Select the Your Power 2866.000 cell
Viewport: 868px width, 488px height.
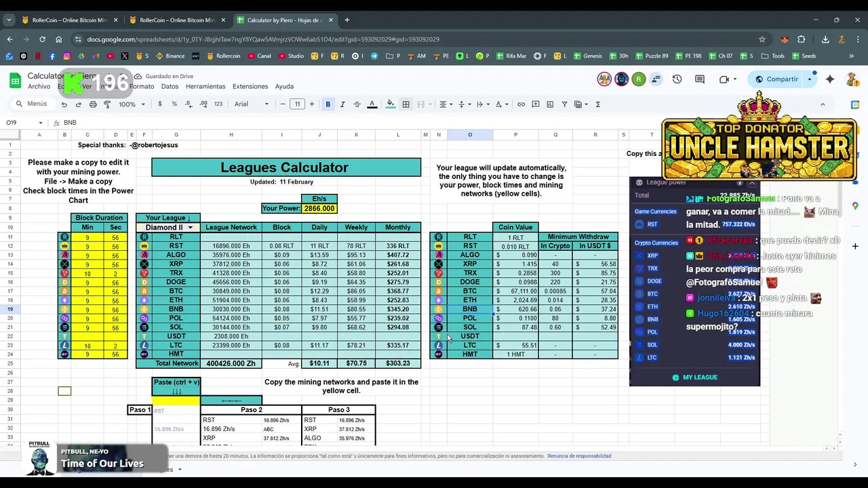tap(319, 209)
